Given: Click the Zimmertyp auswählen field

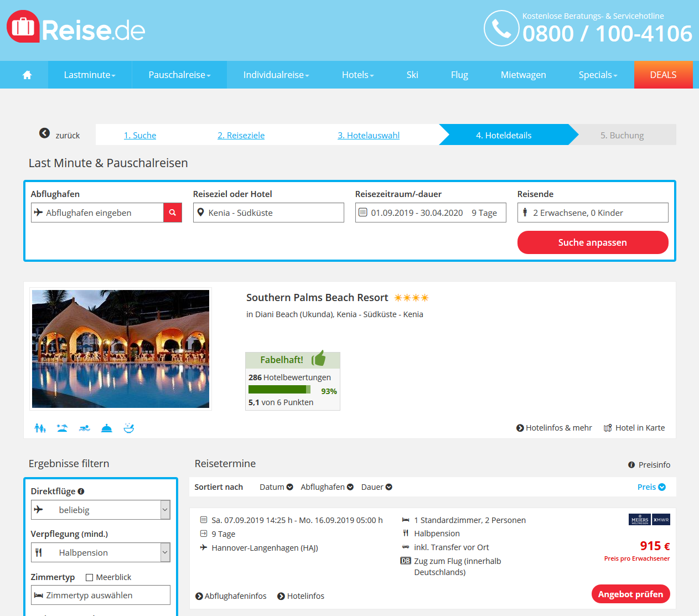Looking at the screenshot, I should tap(101, 595).
